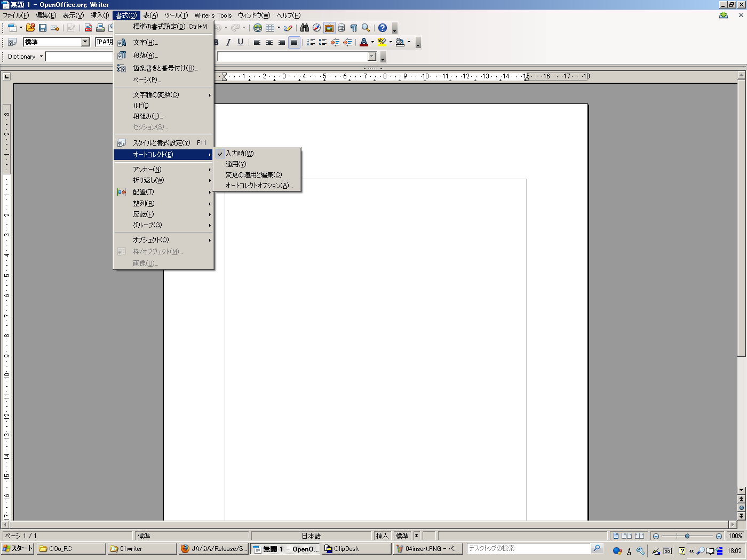Toggle justified alignment button
The width and height of the screenshot is (747, 560).
[x=294, y=42]
